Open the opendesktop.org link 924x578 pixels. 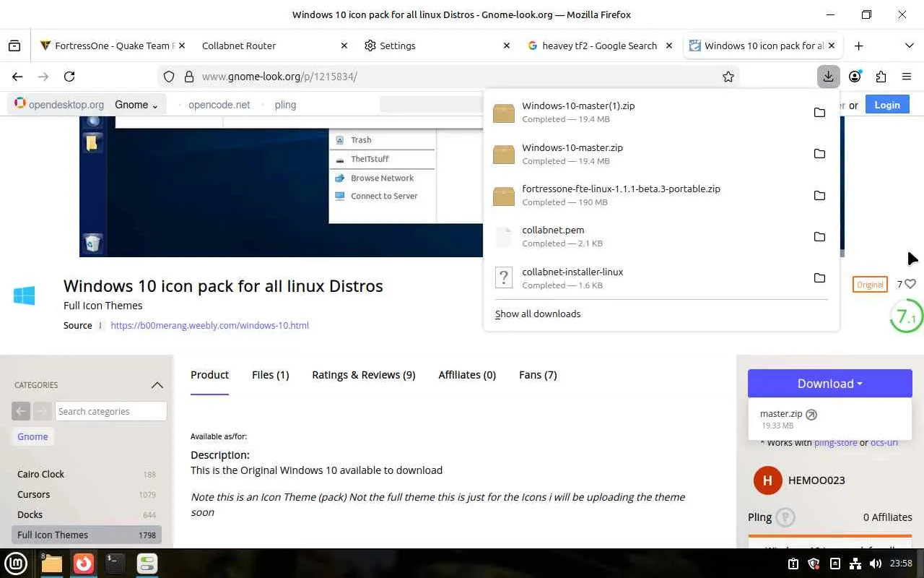pos(59,105)
